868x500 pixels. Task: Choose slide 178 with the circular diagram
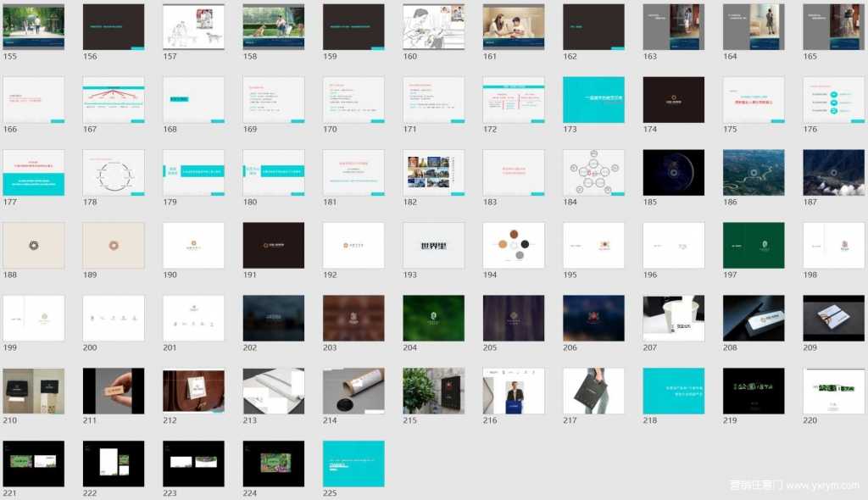pos(114,173)
